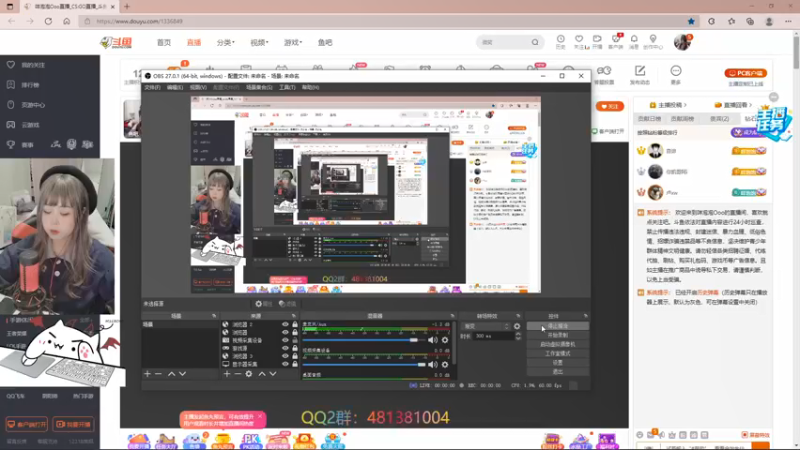Screen dimensions: 800x450
Task: Open filters button above sources panel
Action: point(287,304)
